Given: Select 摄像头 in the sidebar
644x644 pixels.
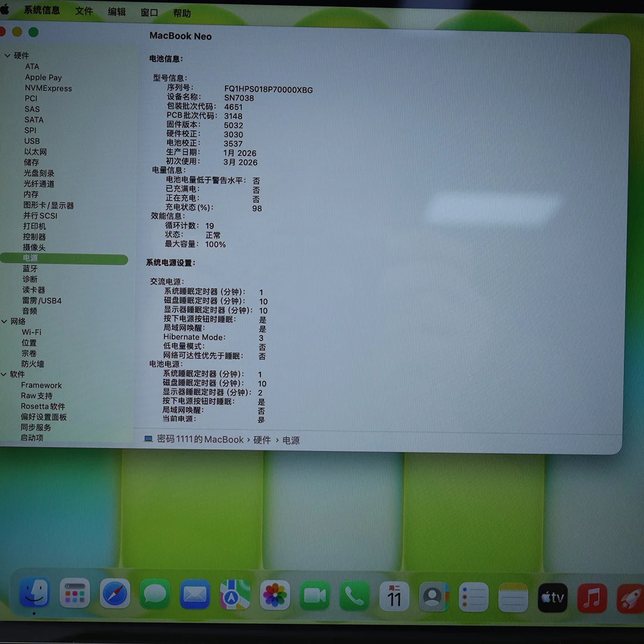Looking at the screenshot, I should [x=34, y=247].
